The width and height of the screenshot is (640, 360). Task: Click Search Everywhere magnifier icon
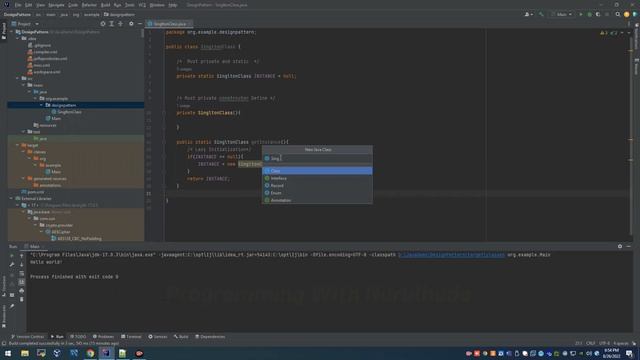tap(618, 14)
